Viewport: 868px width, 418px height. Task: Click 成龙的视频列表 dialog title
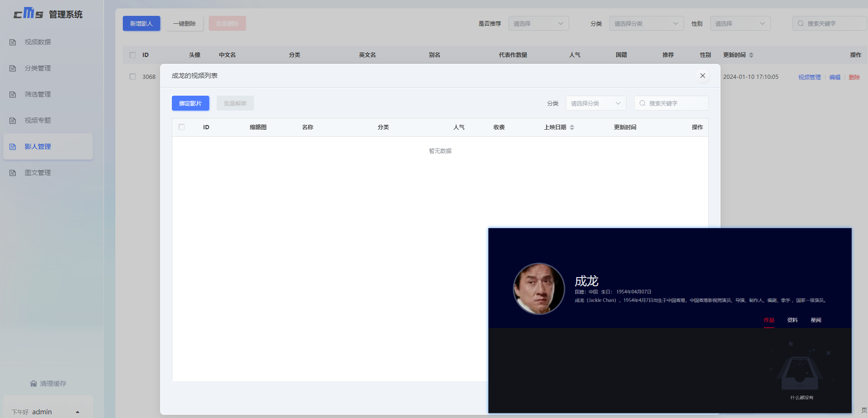tap(195, 76)
